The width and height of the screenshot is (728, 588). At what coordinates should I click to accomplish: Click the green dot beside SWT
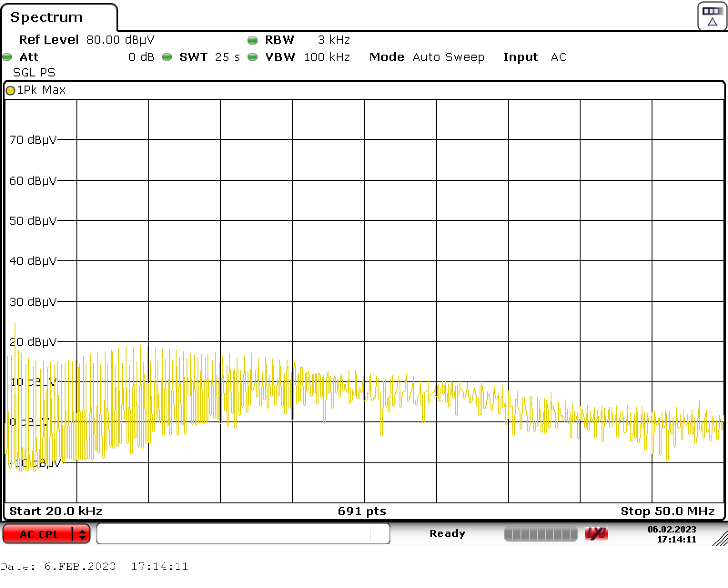[167, 57]
